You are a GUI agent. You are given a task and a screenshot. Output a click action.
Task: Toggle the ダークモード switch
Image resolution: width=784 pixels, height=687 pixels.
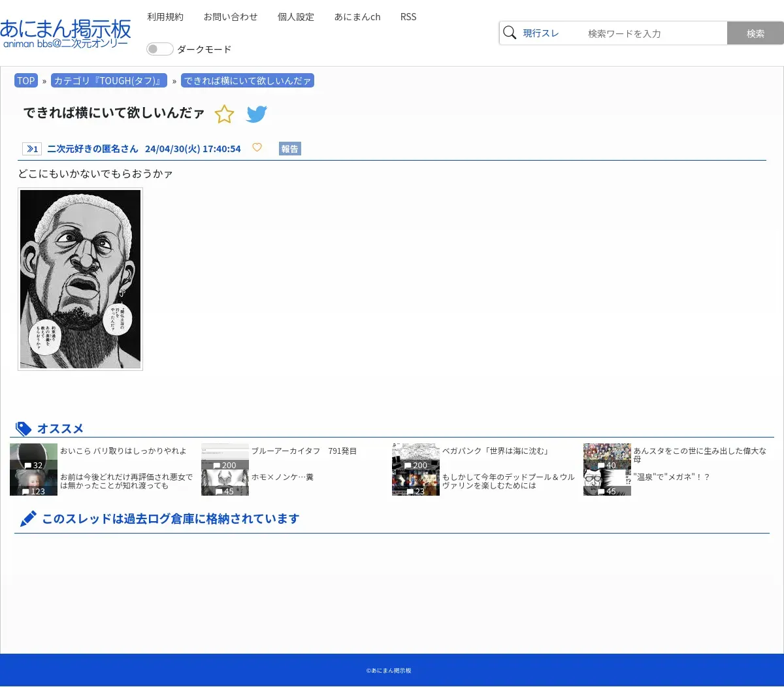(159, 49)
